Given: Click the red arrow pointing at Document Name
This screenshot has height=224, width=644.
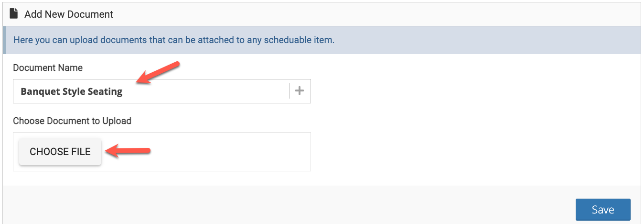Looking at the screenshot, I should [x=158, y=73].
